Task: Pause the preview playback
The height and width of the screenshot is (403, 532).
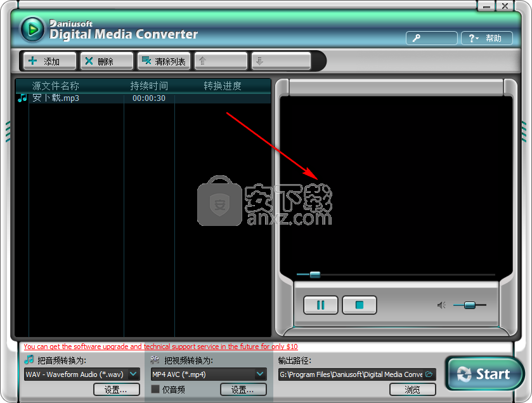Action: tap(321, 305)
